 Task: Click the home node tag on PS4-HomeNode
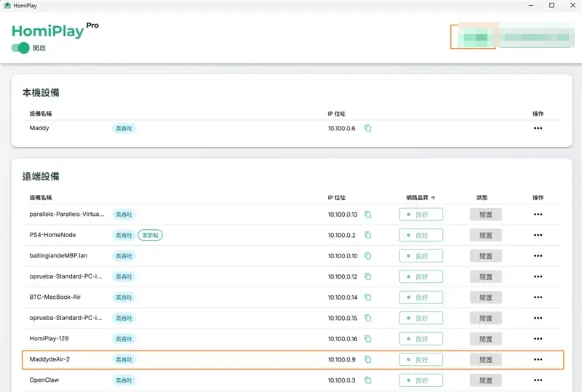(x=151, y=235)
